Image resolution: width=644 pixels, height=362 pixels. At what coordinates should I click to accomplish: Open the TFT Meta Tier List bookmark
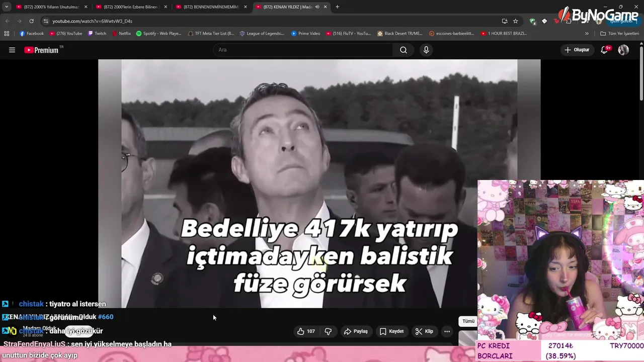[x=210, y=34]
